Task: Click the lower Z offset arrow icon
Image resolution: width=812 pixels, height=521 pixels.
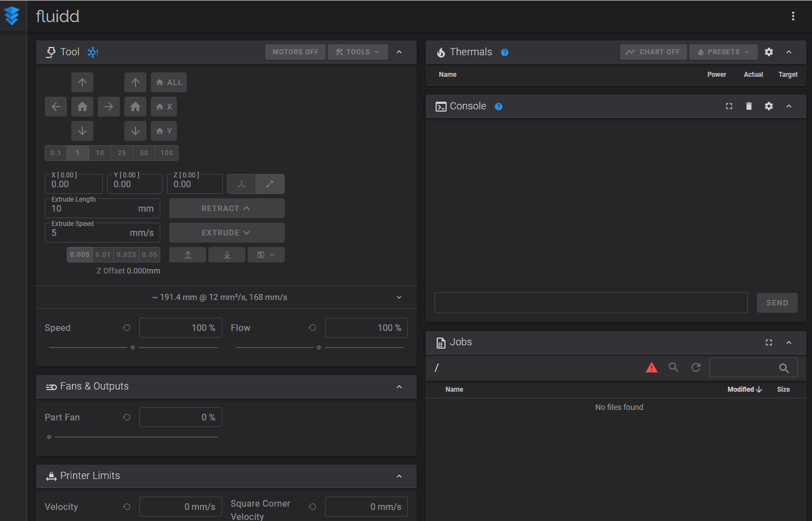Action: pyautogui.click(x=227, y=255)
